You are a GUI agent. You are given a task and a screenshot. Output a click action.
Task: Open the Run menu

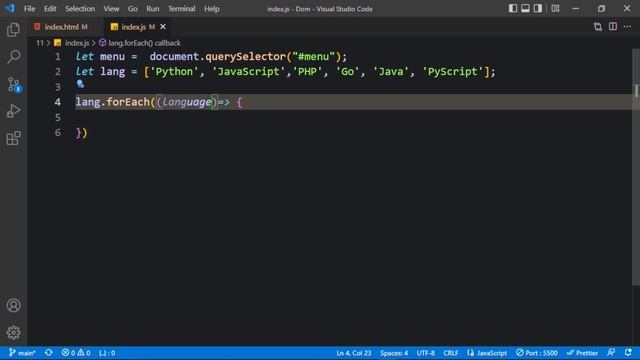point(153,9)
